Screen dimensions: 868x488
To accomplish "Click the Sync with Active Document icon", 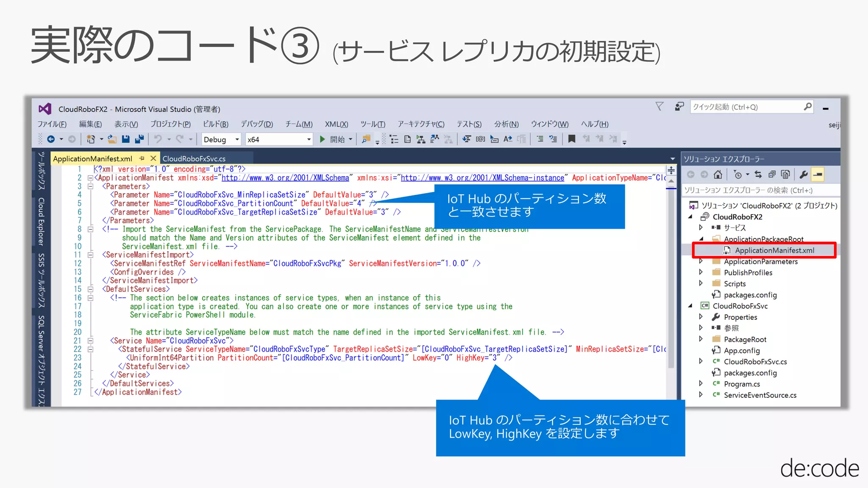I will coord(758,174).
